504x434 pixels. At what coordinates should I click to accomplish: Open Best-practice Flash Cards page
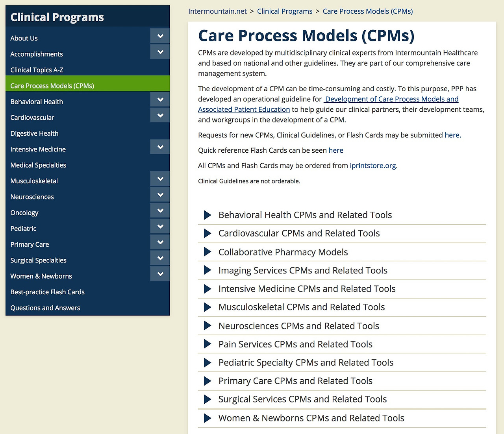point(48,292)
